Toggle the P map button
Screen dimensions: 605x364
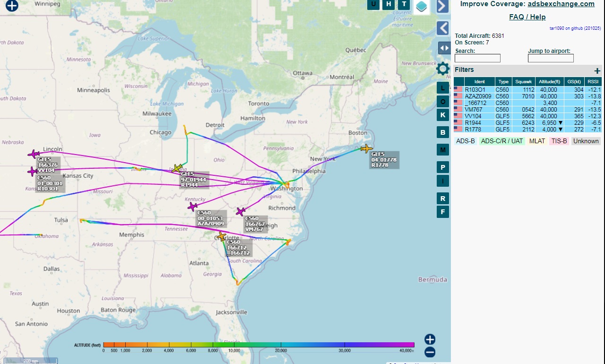pyautogui.click(x=443, y=167)
